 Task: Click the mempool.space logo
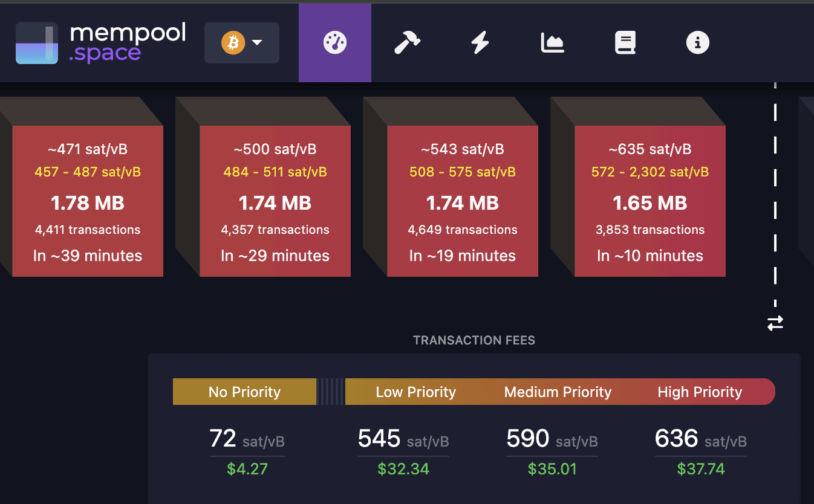pos(101,43)
